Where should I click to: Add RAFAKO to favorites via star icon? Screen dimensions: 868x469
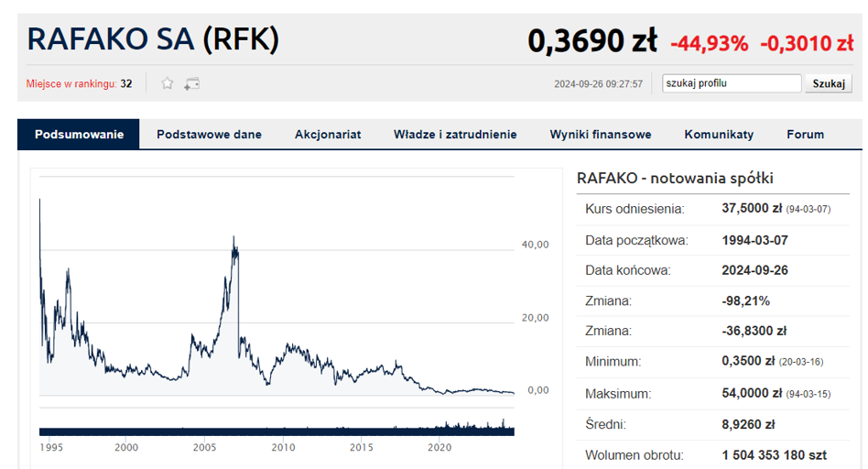coord(168,83)
